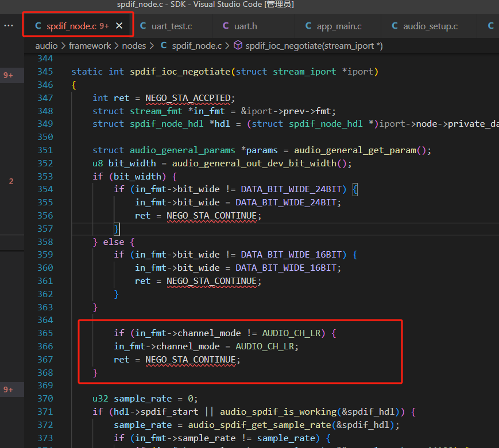Click the C icon on app_main.c tab
This screenshot has width=499, height=448.
point(308,26)
